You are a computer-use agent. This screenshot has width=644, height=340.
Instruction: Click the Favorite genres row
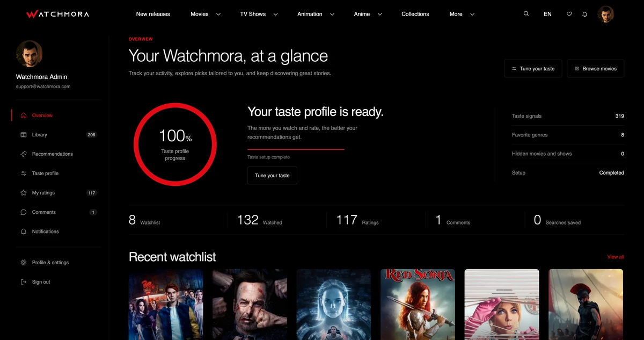568,135
